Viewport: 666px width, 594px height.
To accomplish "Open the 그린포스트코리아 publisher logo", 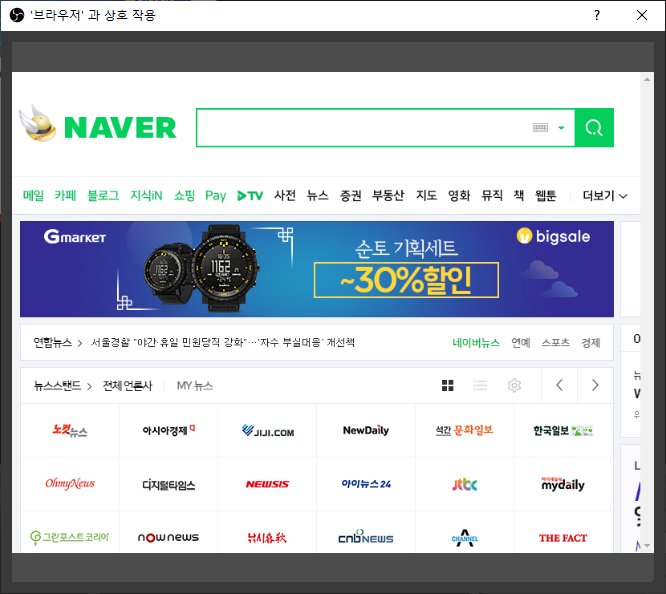I will [x=70, y=535].
